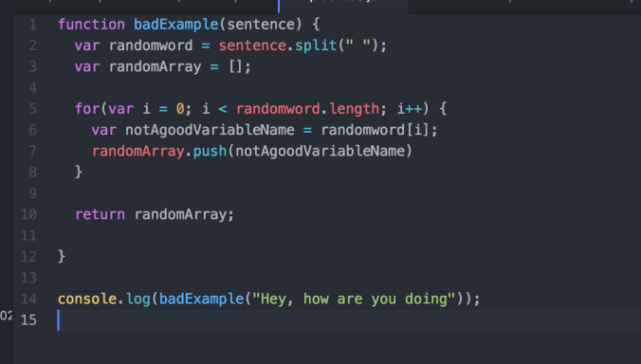Click line number 1 in the gutter
The width and height of the screenshot is (641, 364).
click(32, 25)
